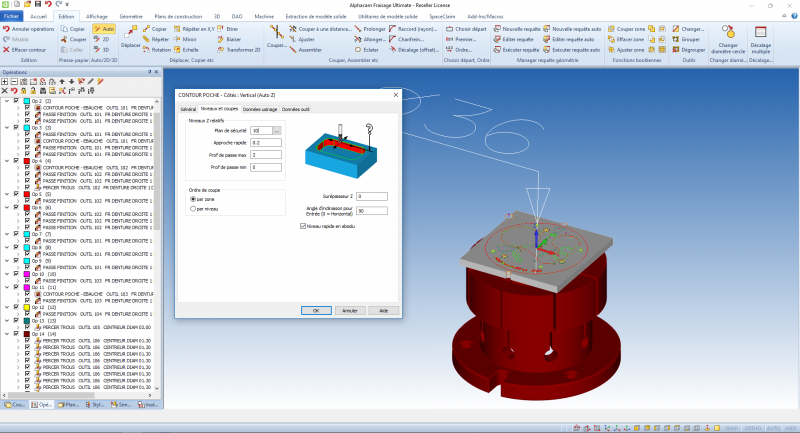800x433 pixels.
Task: Open the Plan de sécurité picker button
Action: point(277,131)
